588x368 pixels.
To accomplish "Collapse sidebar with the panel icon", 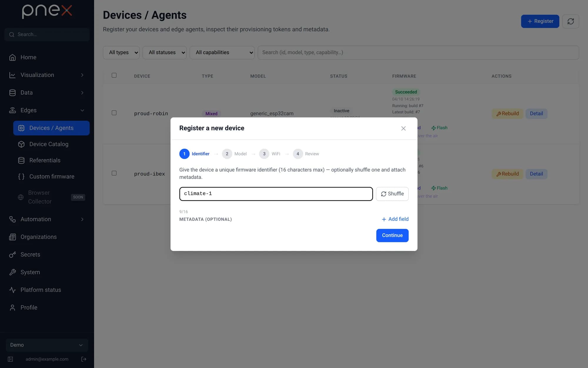I will pos(10,359).
